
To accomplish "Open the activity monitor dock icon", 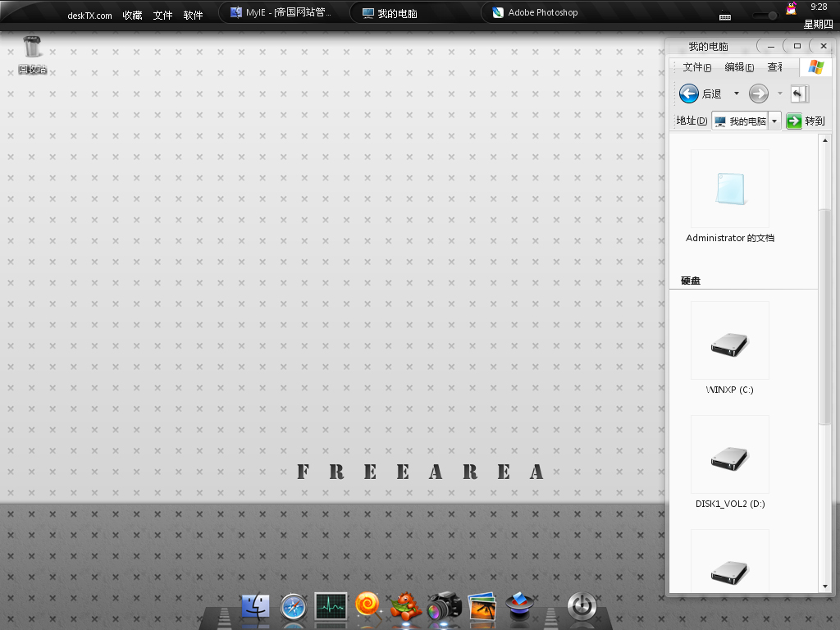I will click(331, 606).
